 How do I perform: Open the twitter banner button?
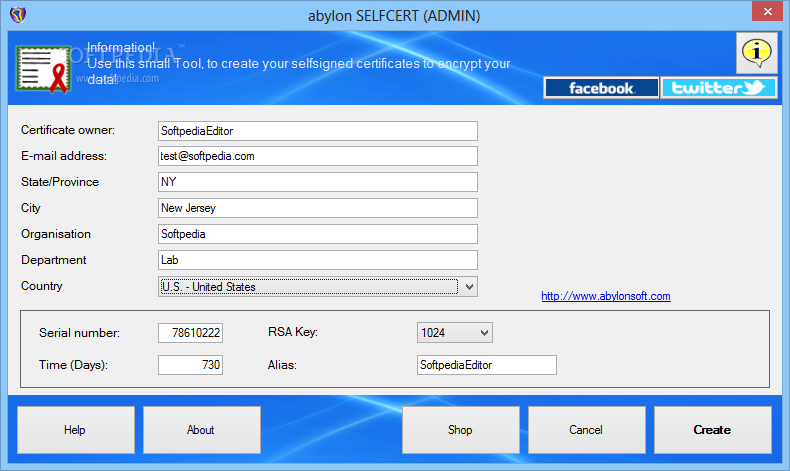coord(718,88)
